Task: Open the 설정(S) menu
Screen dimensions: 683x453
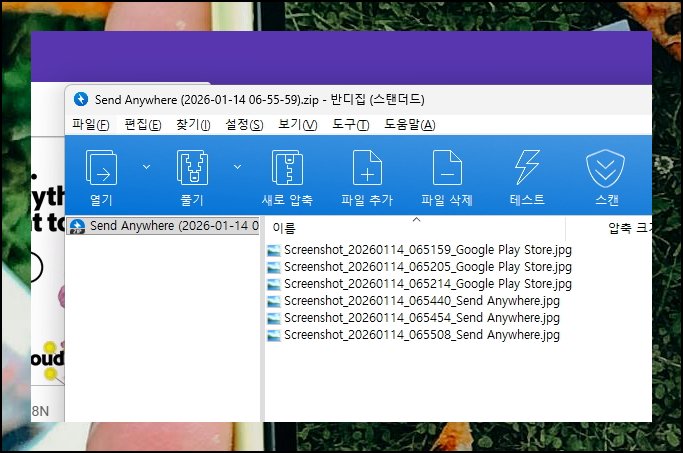Action: click(x=244, y=125)
